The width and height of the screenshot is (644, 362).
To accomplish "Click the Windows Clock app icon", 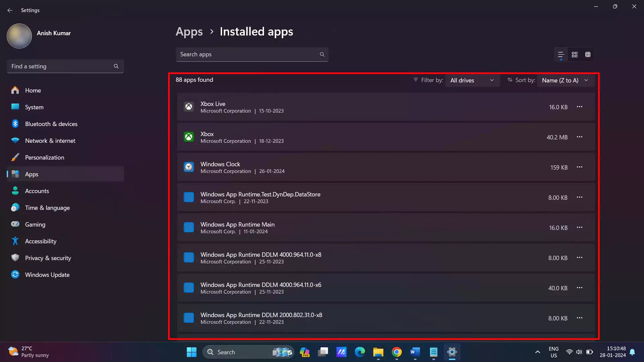I will pos(189,167).
